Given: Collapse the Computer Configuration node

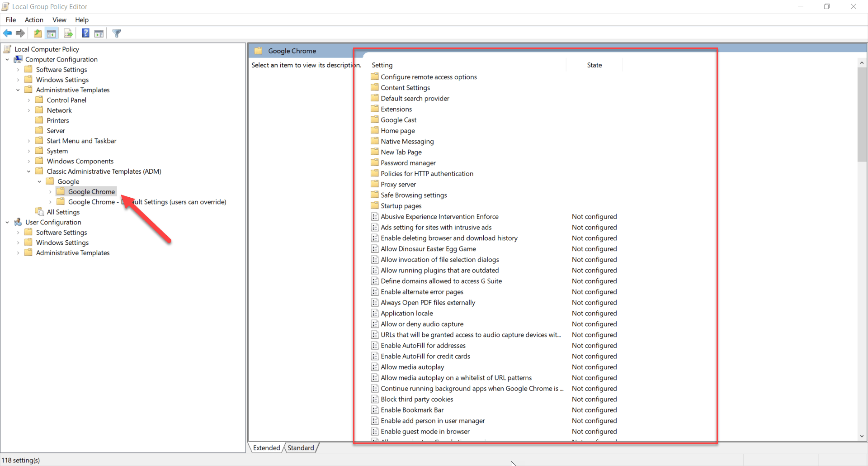Looking at the screenshot, I should point(7,60).
